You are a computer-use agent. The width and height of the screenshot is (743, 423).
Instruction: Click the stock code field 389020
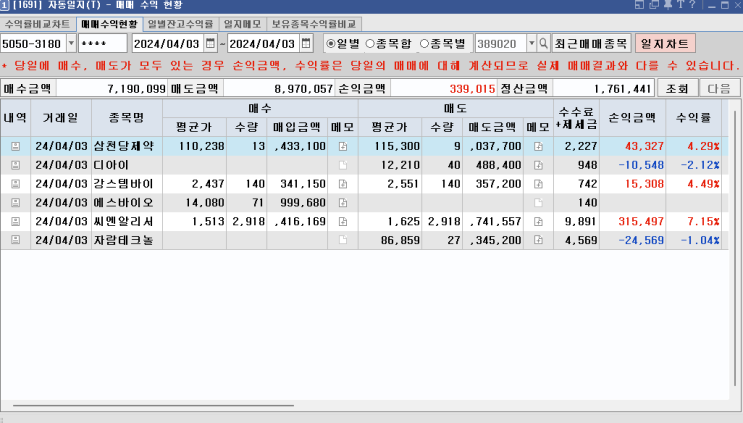pos(500,44)
